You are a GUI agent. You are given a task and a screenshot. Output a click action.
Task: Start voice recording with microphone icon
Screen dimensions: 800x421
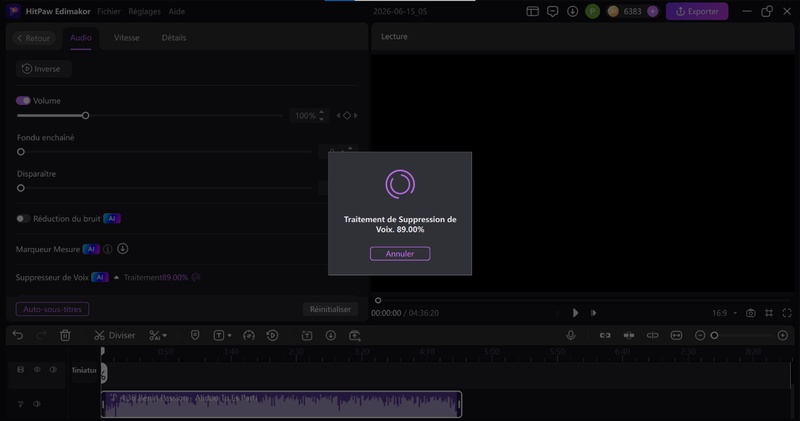point(570,335)
